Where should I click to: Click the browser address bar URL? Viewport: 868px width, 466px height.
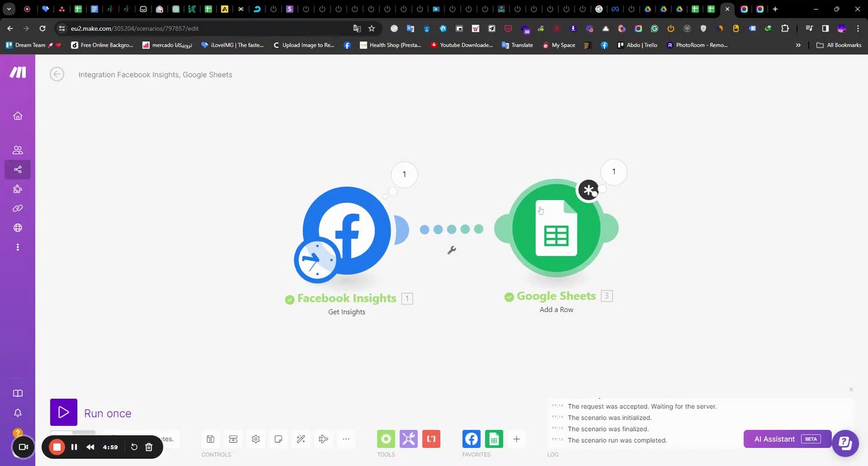tap(135, 28)
